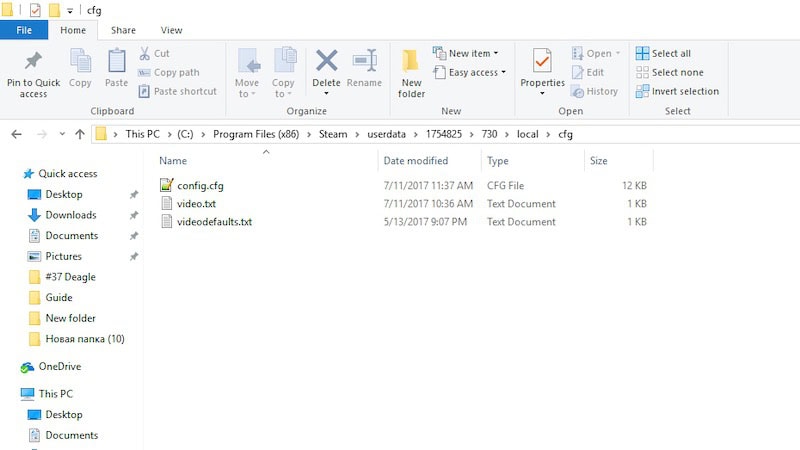The width and height of the screenshot is (800, 450).
Task: Click the 12 KB size cell
Action: [634, 185]
